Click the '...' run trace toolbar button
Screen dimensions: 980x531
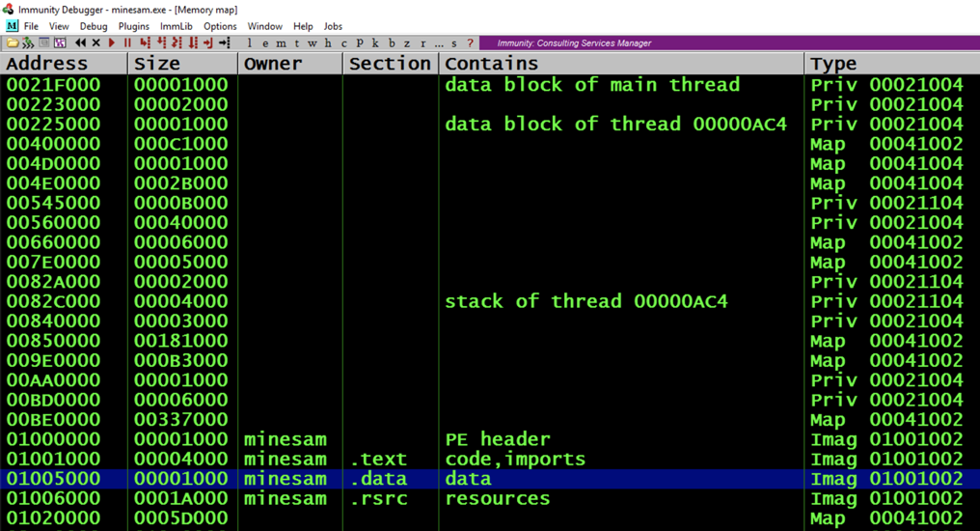[439, 43]
